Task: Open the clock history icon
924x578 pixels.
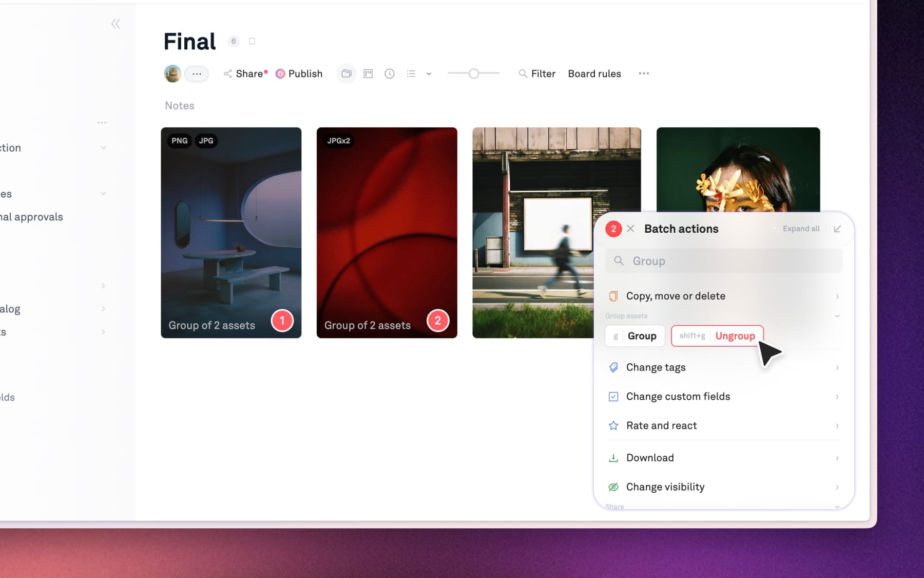Action: 390,74
